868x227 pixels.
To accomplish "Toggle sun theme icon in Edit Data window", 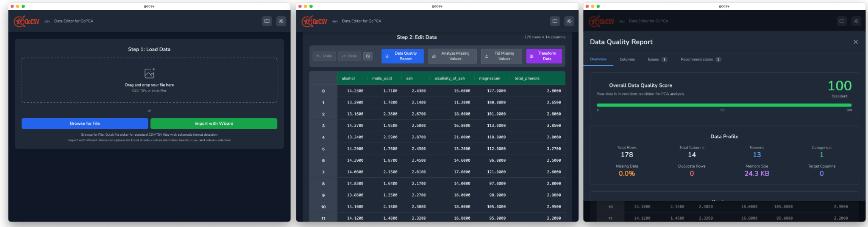I will 569,21.
